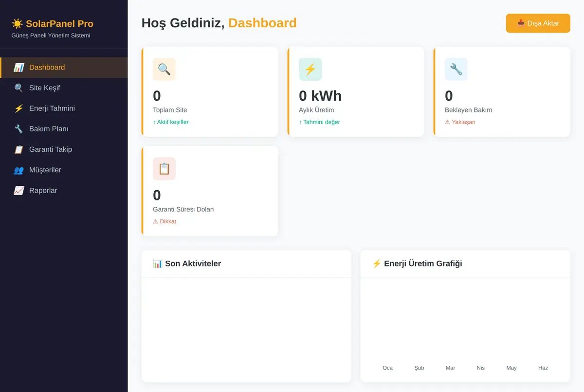The height and width of the screenshot is (392, 584).
Task: Click the Müşteriler people icon in sidebar
Action: (x=19, y=170)
